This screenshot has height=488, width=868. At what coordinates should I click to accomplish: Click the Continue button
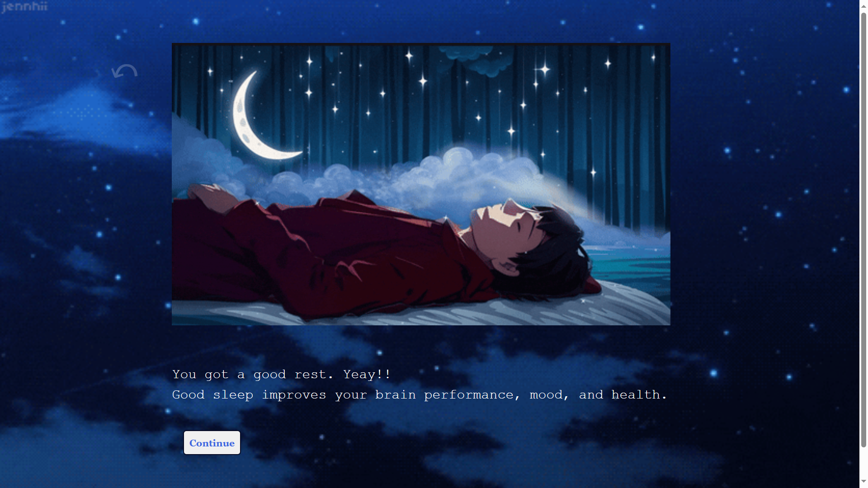212,443
